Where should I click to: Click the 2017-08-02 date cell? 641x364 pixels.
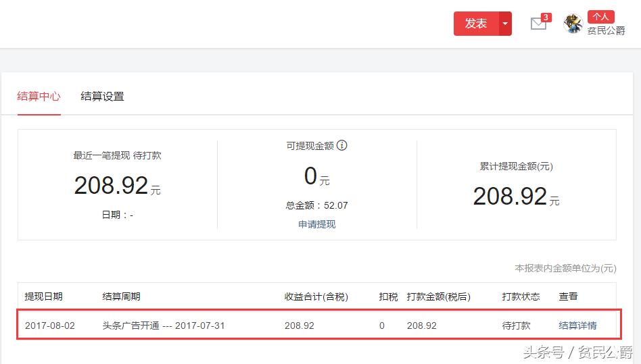click(x=50, y=326)
